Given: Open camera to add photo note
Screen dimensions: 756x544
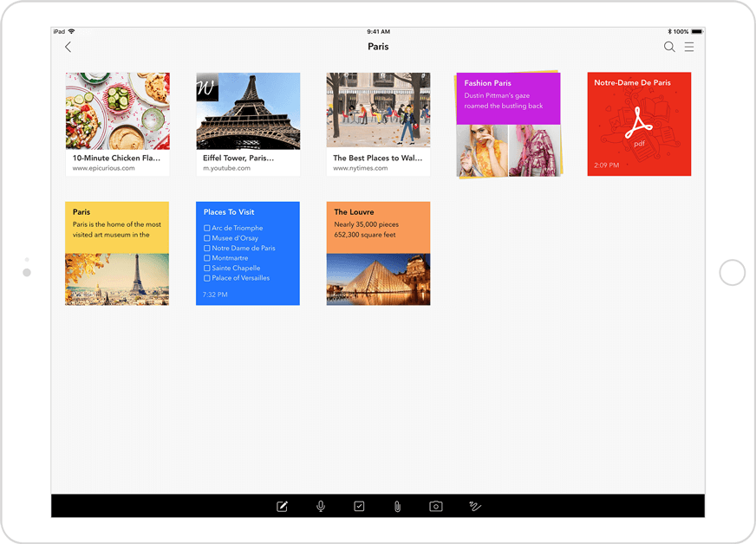Looking at the screenshot, I should (x=436, y=506).
